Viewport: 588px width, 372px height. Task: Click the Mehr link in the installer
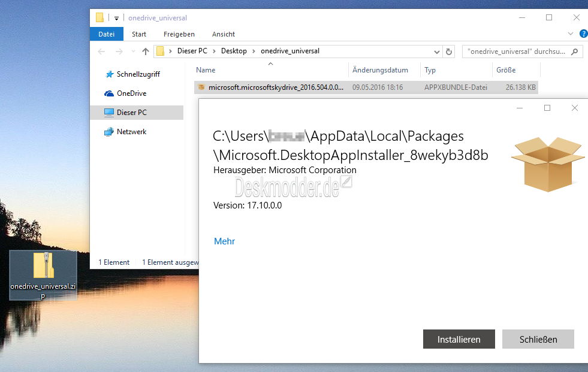(224, 241)
